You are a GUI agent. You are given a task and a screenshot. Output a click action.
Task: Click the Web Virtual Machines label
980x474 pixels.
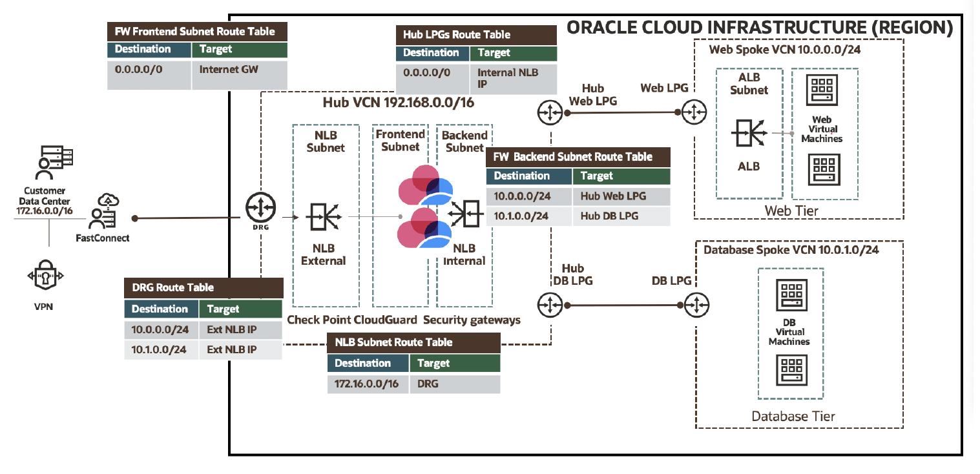pyautogui.click(x=822, y=129)
